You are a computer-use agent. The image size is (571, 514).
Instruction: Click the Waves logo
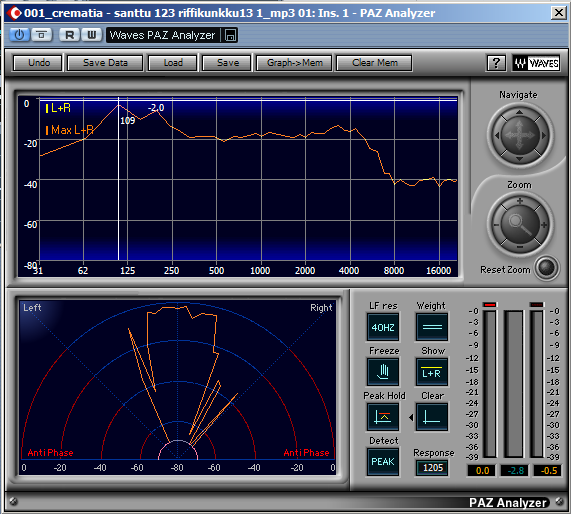(536, 63)
